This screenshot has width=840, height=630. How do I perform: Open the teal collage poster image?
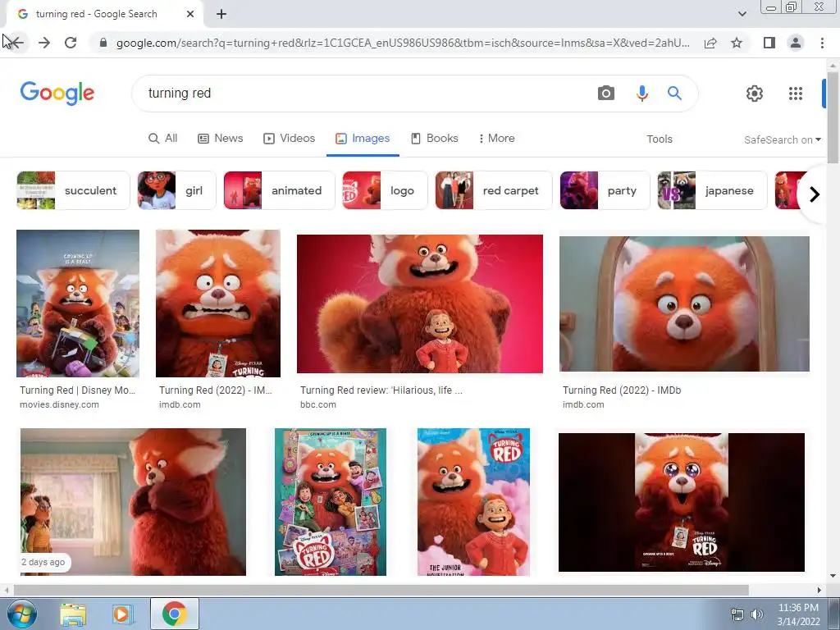point(330,502)
